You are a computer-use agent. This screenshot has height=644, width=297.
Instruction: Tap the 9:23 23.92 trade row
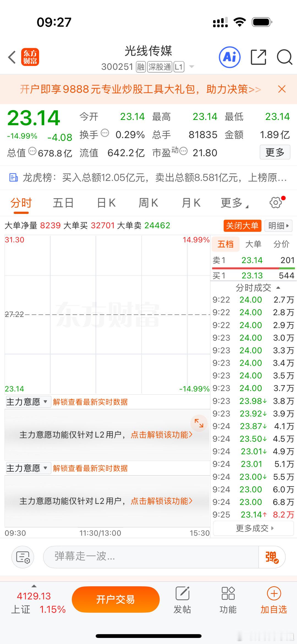tap(253, 413)
